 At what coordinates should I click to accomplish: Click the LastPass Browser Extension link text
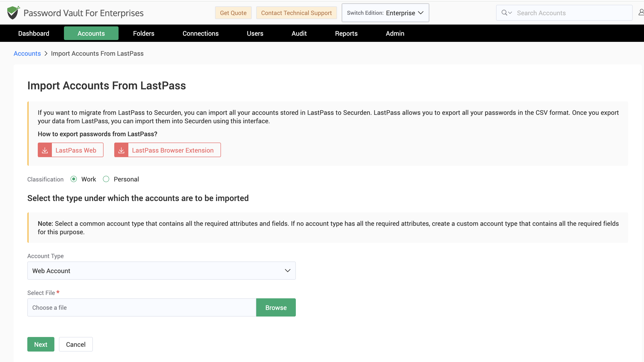pos(173,150)
